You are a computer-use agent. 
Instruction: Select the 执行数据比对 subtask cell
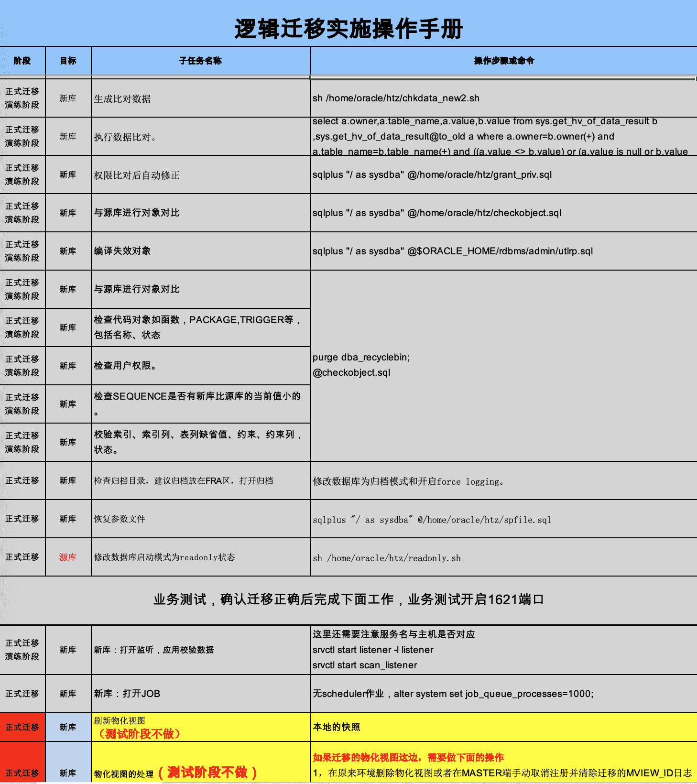[x=200, y=137]
